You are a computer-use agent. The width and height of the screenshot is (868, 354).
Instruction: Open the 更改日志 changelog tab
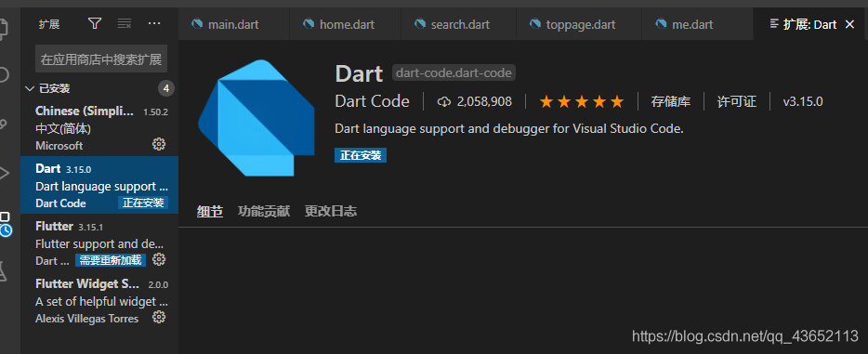(x=331, y=211)
